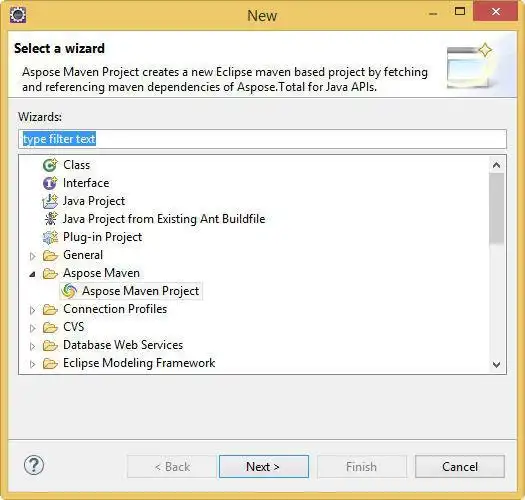
Task: Click the scroll down arrow in wizard list
Action: coord(497,364)
